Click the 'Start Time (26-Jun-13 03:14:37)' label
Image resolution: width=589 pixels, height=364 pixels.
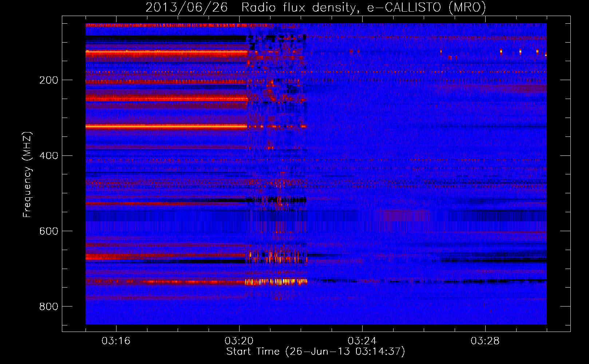[x=316, y=352]
